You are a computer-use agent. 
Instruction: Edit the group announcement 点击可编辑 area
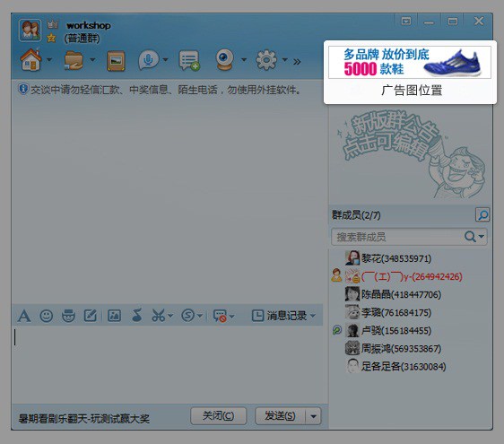click(410, 154)
